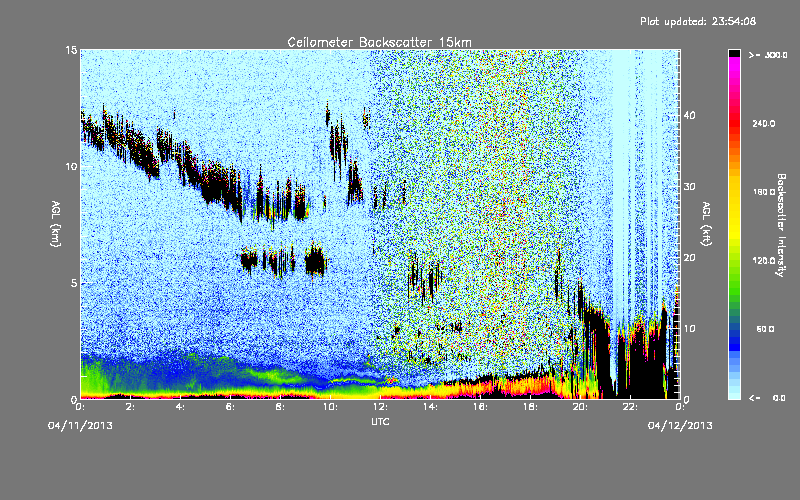Click the black top of the colorbar
800x500 pixels.
click(x=734, y=53)
